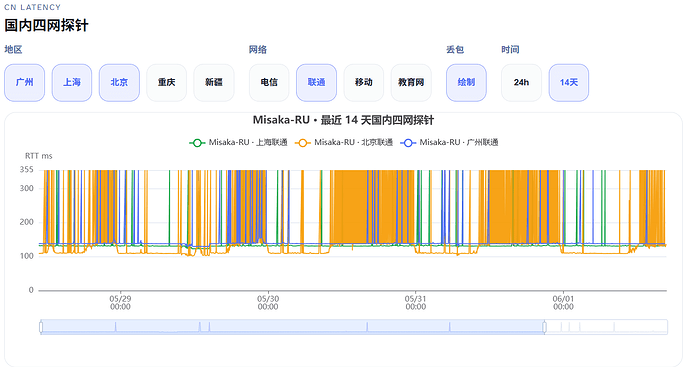Enable the 重庆 region filter
Screen dimensions: 690x367
[x=166, y=83]
